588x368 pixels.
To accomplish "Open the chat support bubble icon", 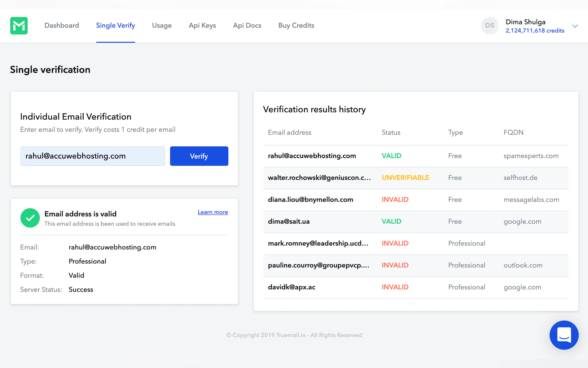I will coord(564,335).
